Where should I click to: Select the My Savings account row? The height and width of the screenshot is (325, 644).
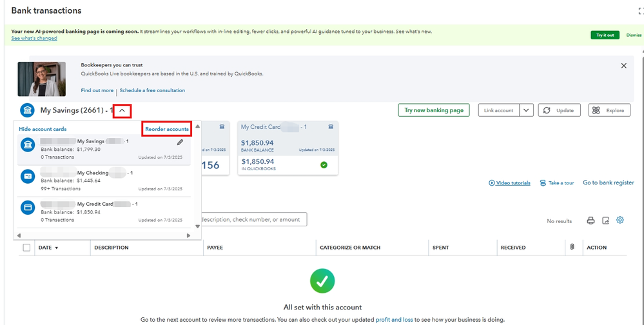102,150
